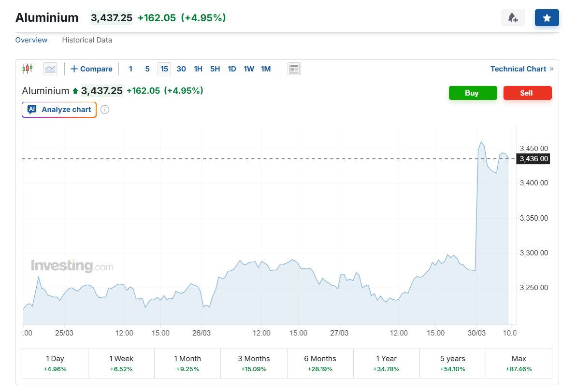
Task: Select the 1M interval
Action: 266,69
